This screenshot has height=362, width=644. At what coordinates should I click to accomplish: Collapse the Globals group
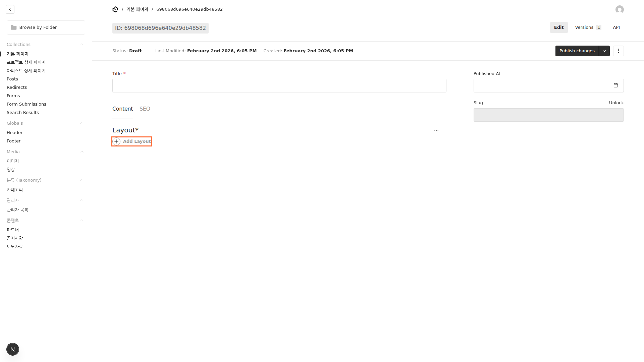[82, 123]
